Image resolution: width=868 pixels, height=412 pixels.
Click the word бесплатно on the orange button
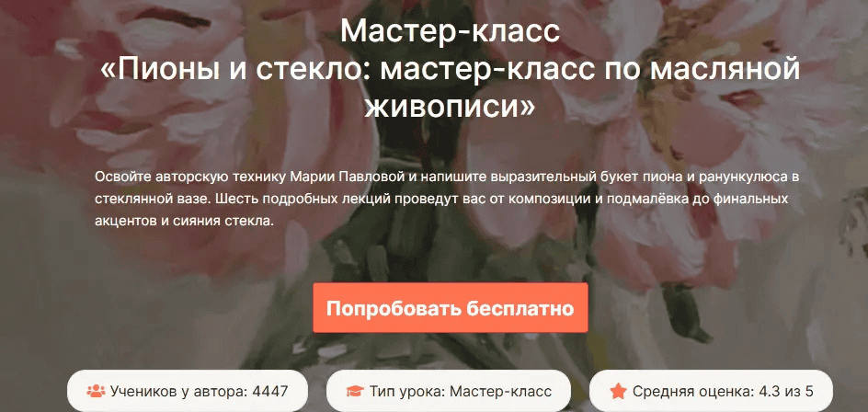point(519,308)
